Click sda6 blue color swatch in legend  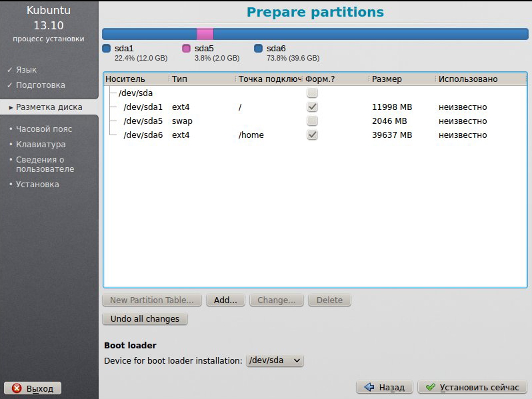pos(258,49)
